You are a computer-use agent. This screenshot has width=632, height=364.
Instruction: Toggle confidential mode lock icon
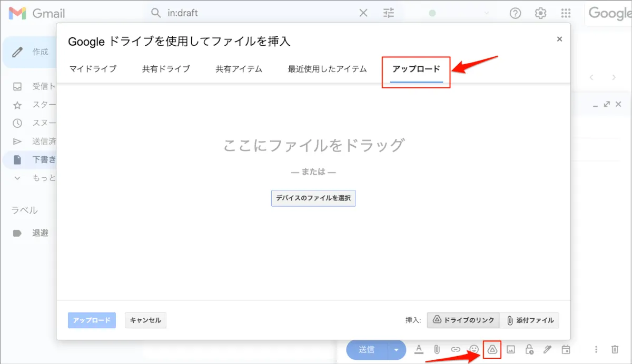coord(529,349)
